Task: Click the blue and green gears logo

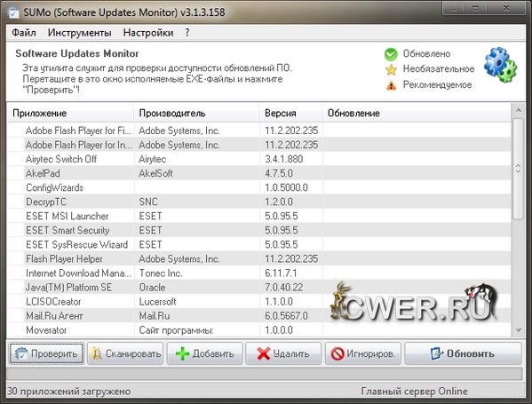Action: click(500, 65)
